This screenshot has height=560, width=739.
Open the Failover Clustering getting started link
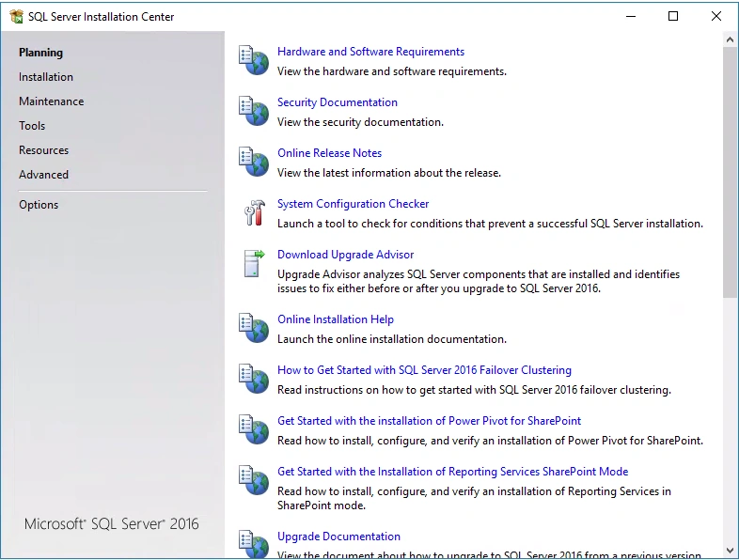[424, 370]
